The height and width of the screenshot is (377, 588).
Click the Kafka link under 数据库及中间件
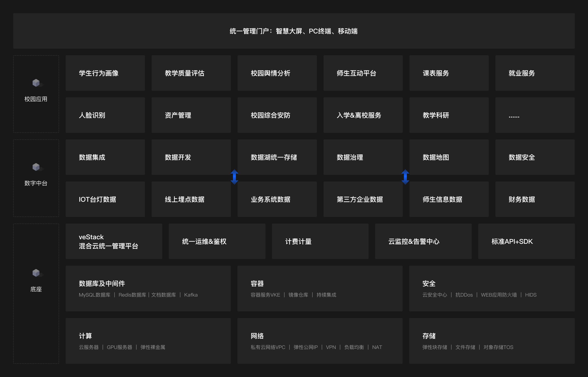coord(191,295)
